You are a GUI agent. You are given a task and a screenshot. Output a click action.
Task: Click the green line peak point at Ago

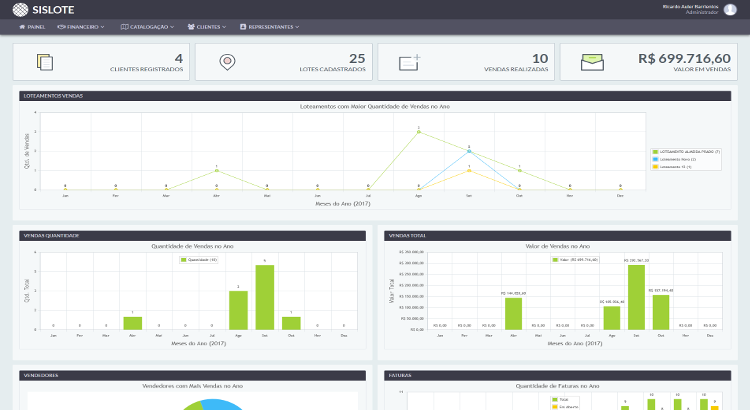pos(419,132)
